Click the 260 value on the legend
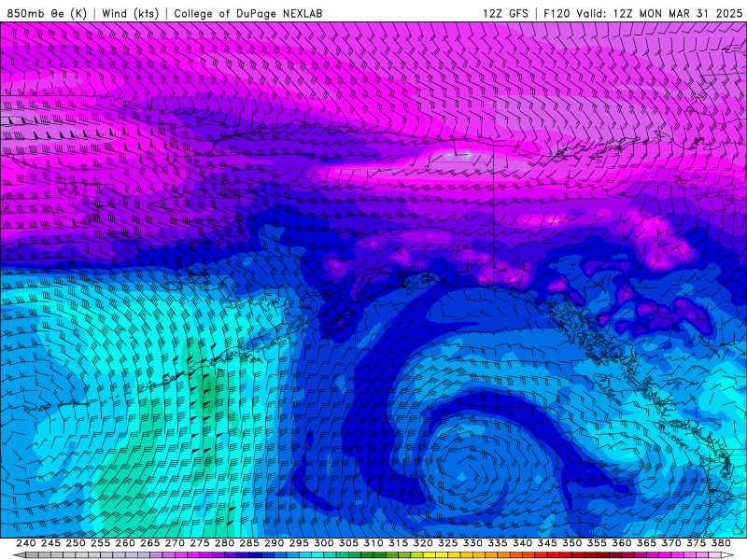This screenshot has height=560, width=747. tap(125, 543)
